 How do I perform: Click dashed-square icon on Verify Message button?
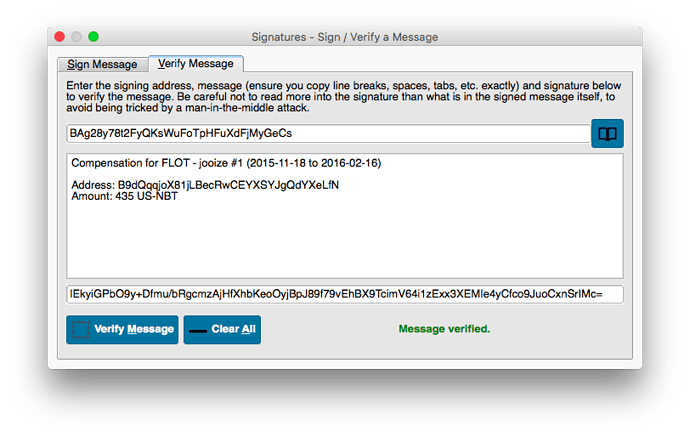pos(81,330)
